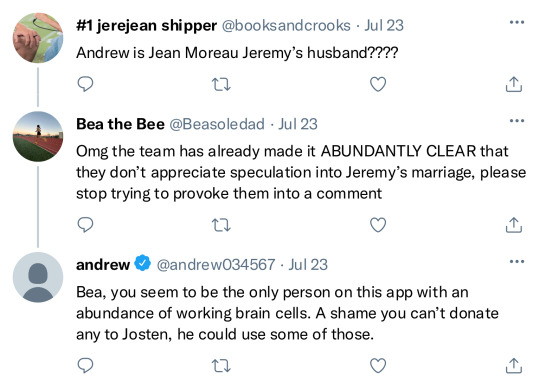
Task: Like the tweet about Jeremy's husband
Action: point(378,84)
